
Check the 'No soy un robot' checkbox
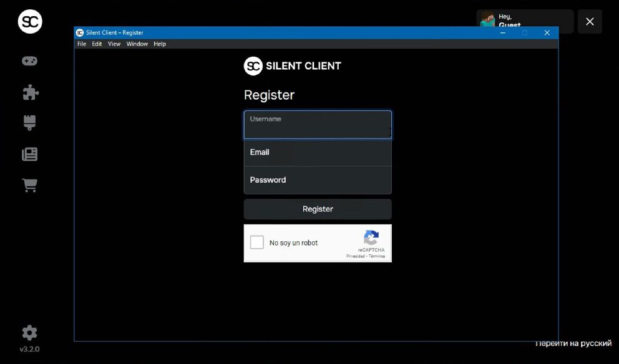click(256, 242)
